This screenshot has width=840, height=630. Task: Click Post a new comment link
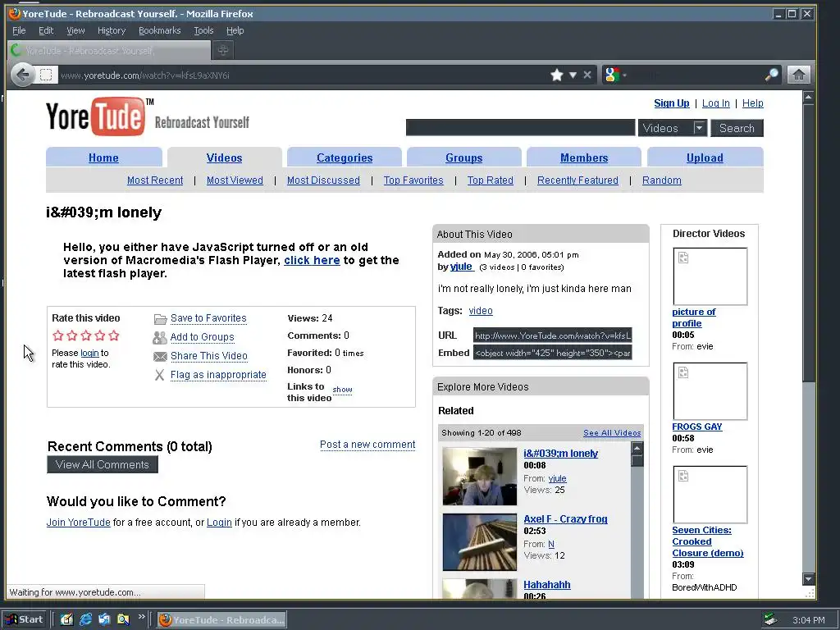(367, 445)
